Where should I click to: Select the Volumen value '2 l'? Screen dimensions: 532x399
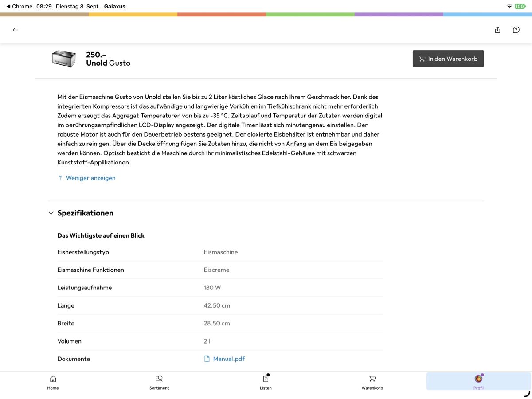click(x=207, y=341)
